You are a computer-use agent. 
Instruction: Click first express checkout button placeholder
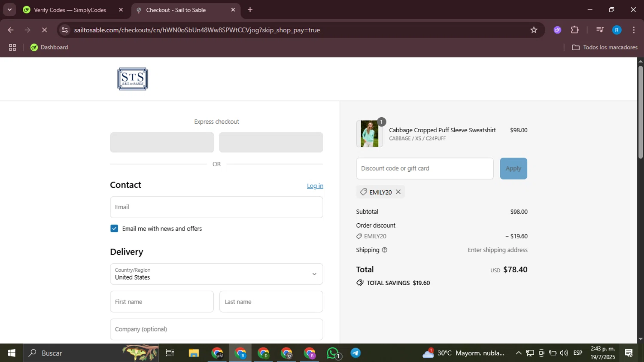pyautogui.click(x=162, y=142)
